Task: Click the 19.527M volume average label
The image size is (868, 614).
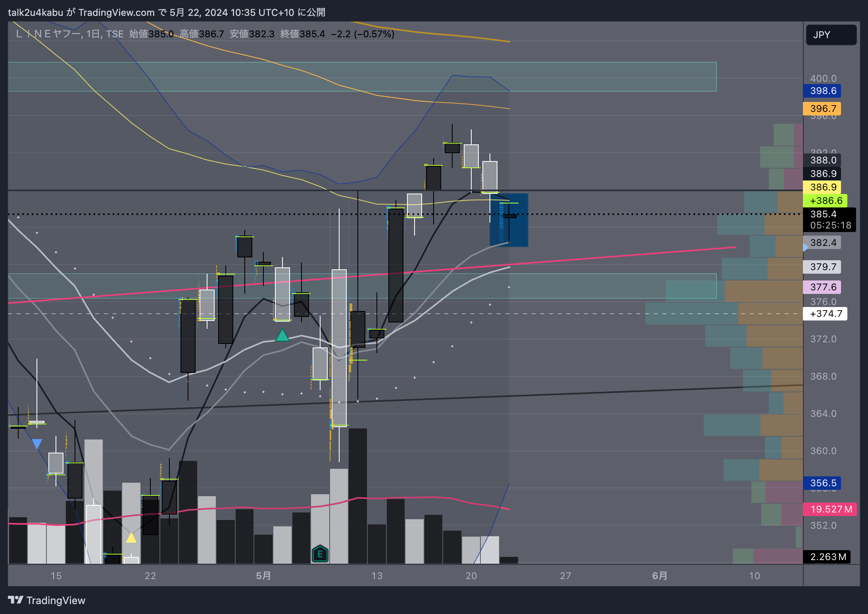Action: [830, 509]
